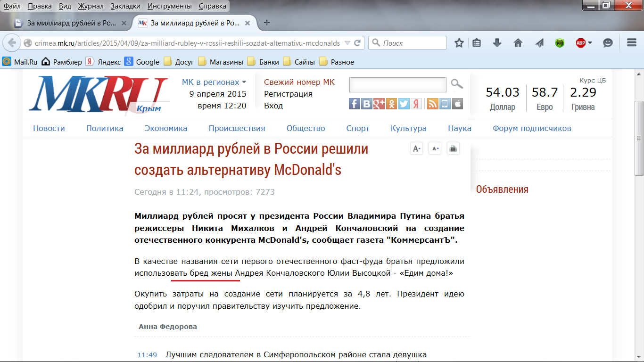
Task: Open the Правка menu
Action: (40, 6)
